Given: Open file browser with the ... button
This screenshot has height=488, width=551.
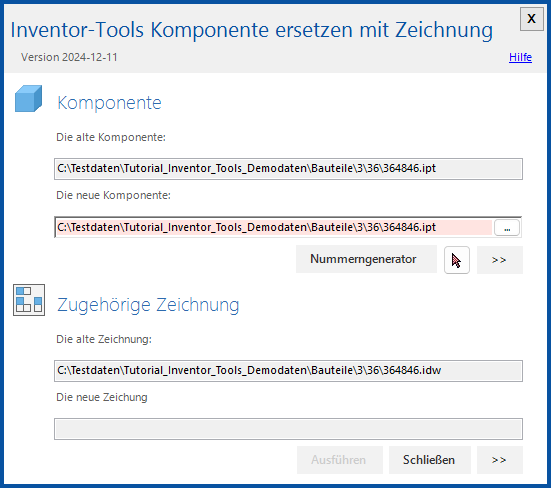Looking at the screenshot, I should pyautogui.click(x=507, y=228).
